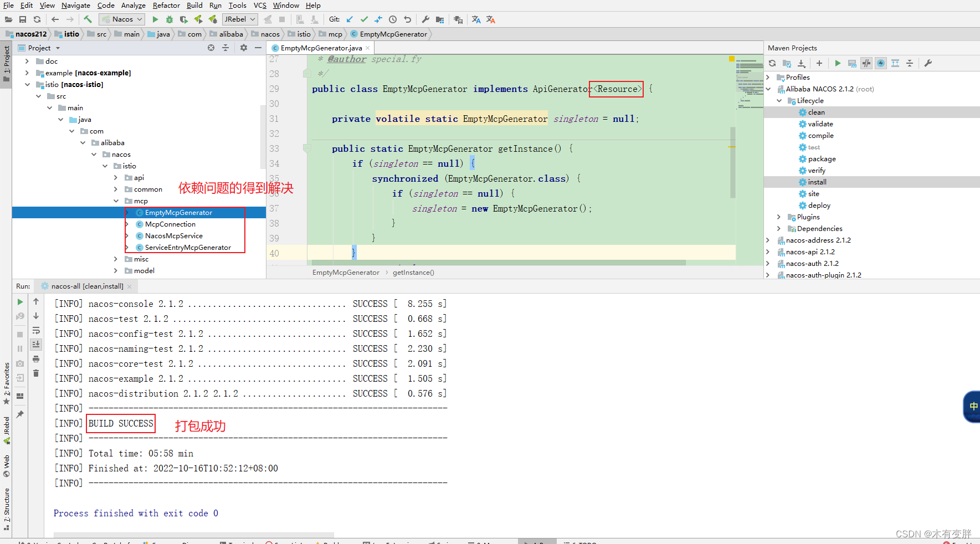Image resolution: width=980 pixels, height=544 pixels.
Task: Collapse all in Maven Projects toolbar
Action: (910, 63)
